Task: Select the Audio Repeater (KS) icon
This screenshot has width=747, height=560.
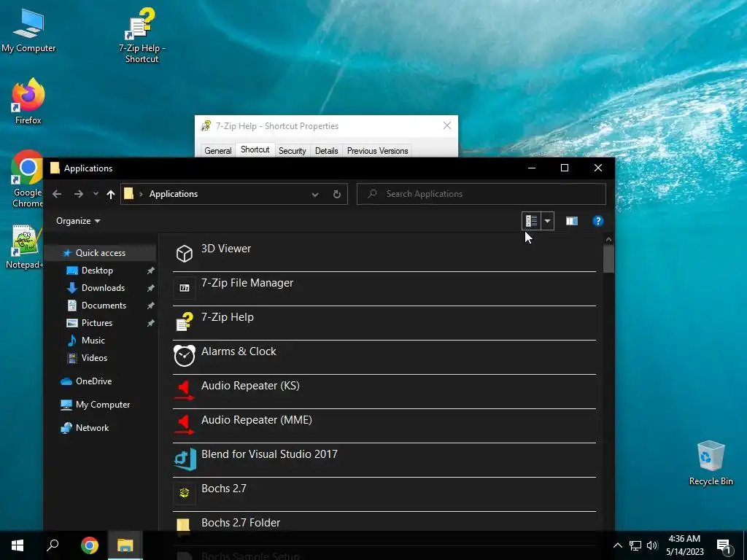Action: 185,391
